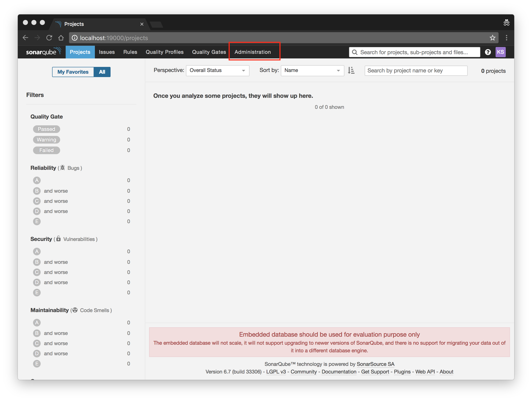Open the Perspective Overall Status dropdown
Viewport: 532px width, 401px height.
[x=217, y=71]
